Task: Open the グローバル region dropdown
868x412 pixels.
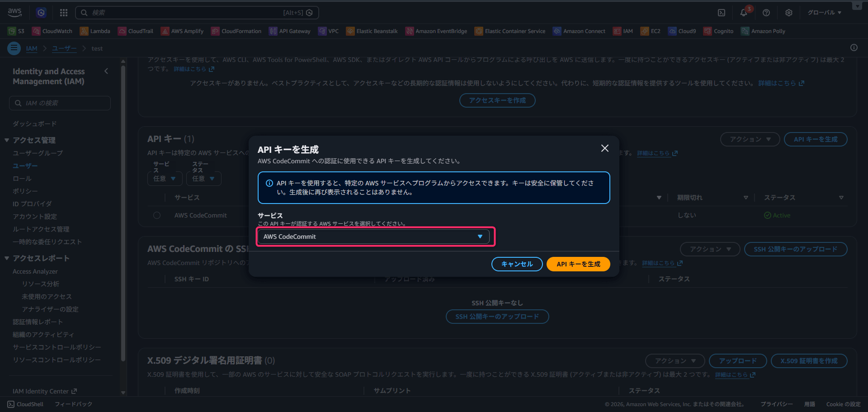Action: tap(824, 13)
